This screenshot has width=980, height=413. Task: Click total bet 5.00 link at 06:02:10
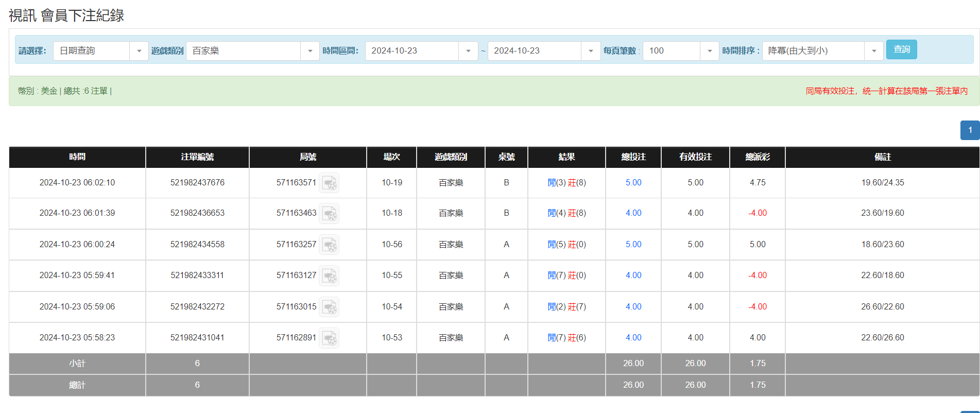coord(633,183)
